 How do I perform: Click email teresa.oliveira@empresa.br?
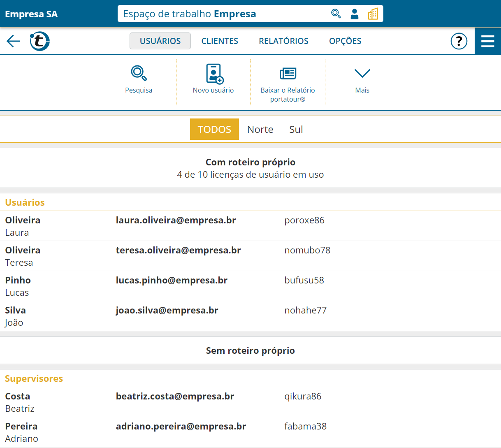point(179,250)
